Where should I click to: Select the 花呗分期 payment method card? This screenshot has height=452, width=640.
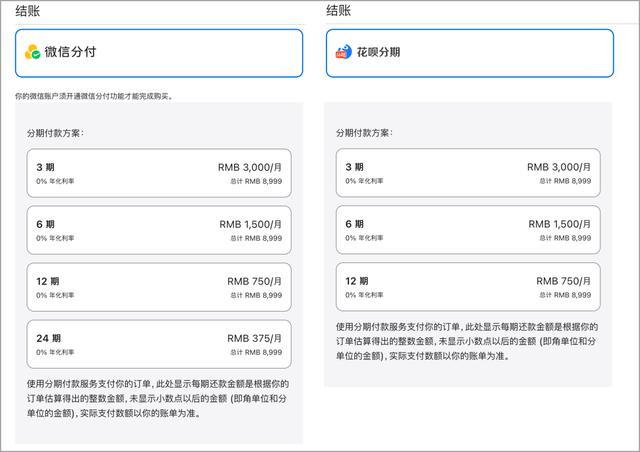(470, 53)
